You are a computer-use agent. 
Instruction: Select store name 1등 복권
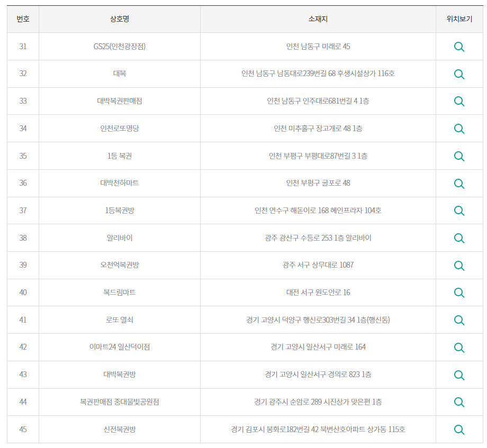(120, 156)
